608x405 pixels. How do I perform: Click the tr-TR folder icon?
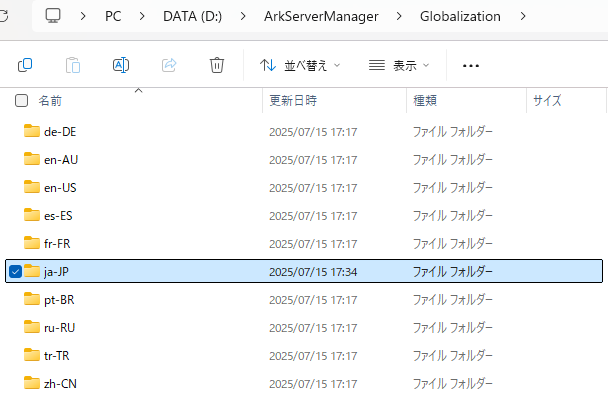[x=31, y=355]
